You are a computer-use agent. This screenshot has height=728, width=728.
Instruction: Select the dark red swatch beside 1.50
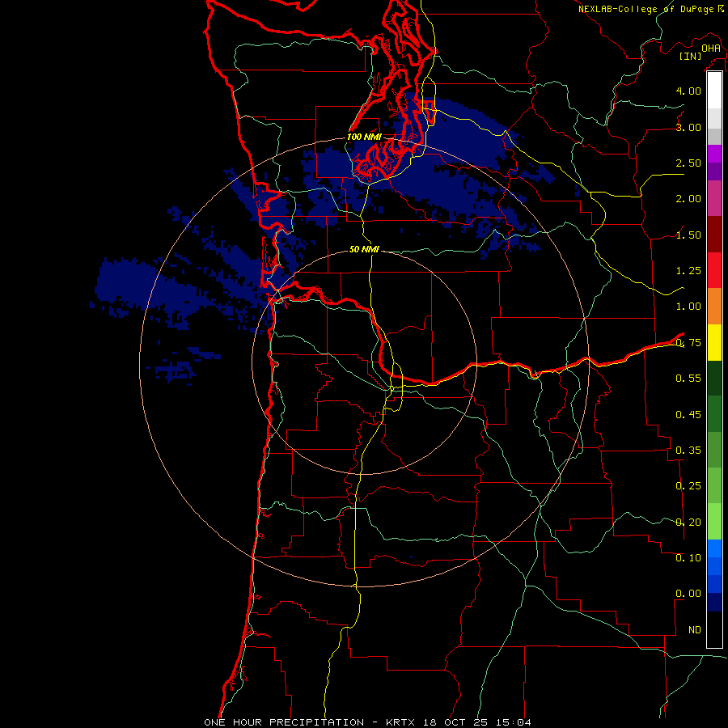click(714, 235)
